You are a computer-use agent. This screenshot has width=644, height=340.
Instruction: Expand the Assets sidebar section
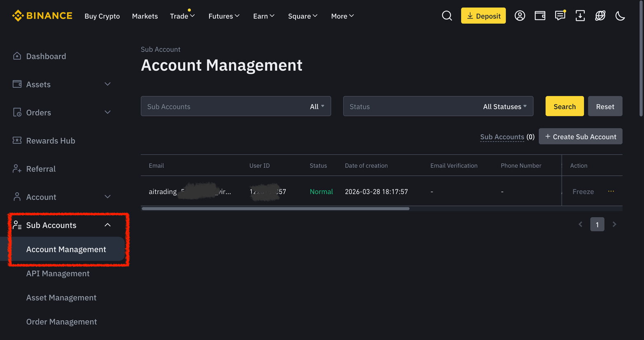[107, 84]
